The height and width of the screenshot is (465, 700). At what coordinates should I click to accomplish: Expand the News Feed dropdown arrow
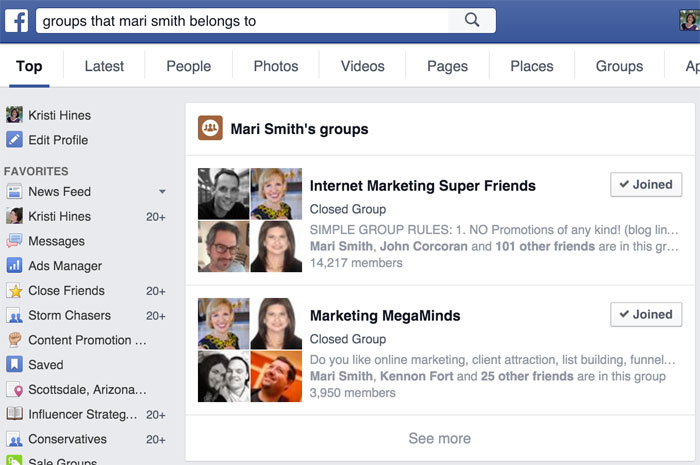tap(162, 191)
